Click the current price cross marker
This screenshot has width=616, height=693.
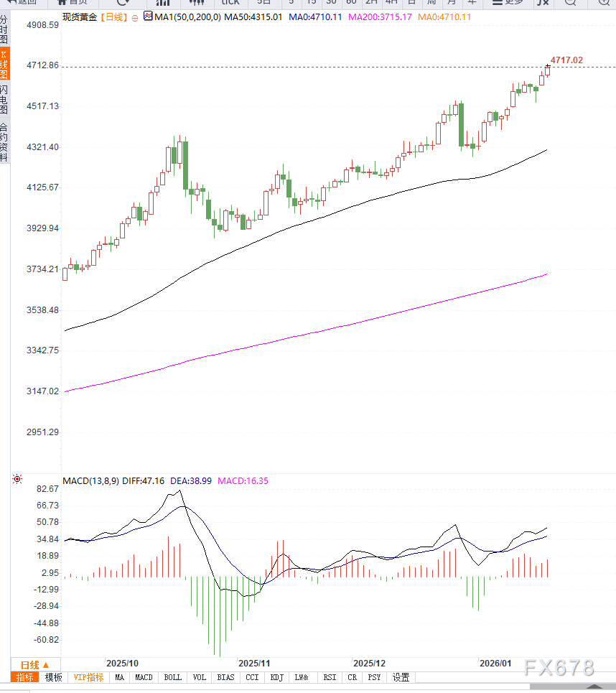point(548,67)
